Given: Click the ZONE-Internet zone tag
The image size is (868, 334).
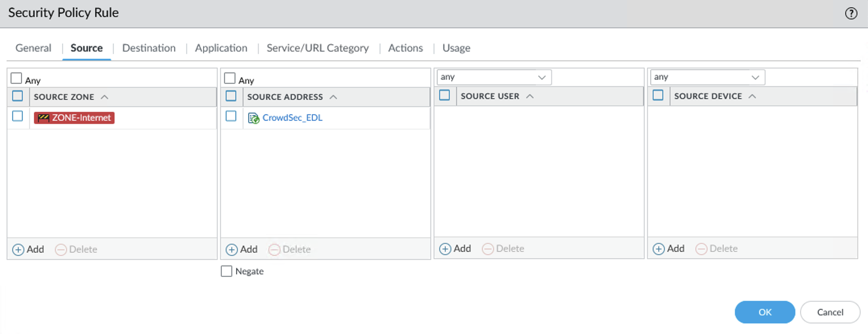Looking at the screenshot, I should coord(74,118).
